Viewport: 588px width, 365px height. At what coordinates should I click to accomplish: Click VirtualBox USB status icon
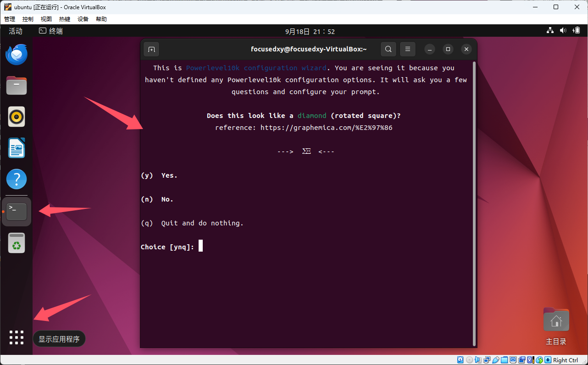click(x=496, y=360)
